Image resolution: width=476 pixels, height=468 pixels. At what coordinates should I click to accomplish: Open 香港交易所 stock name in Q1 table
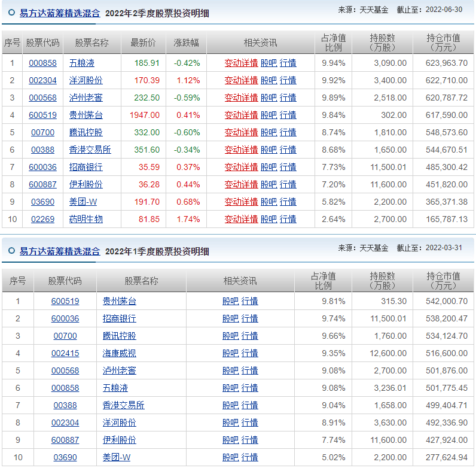(x=124, y=405)
